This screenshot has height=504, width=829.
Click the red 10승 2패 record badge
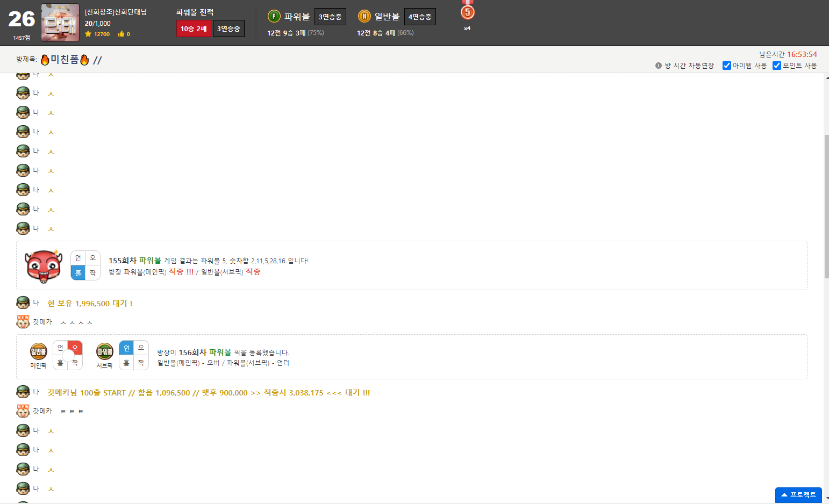tap(194, 28)
